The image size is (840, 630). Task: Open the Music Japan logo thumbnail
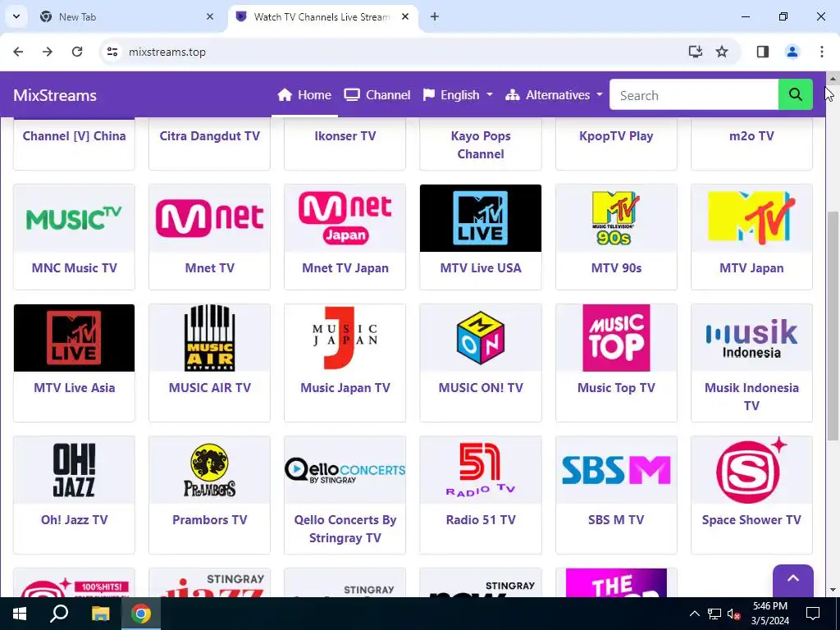(x=345, y=338)
